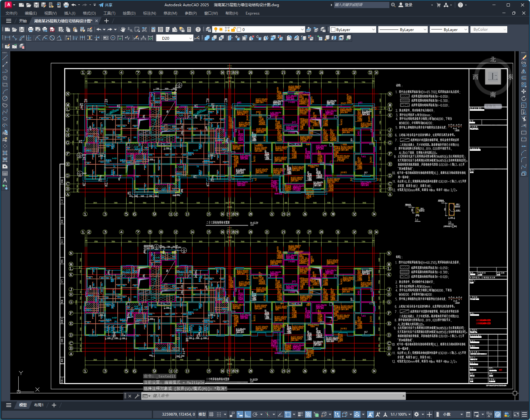The height and width of the screenshot is (420, 530).
Task: Click the 上 face of the ViewCube
Action: click(x=493, y=76)
